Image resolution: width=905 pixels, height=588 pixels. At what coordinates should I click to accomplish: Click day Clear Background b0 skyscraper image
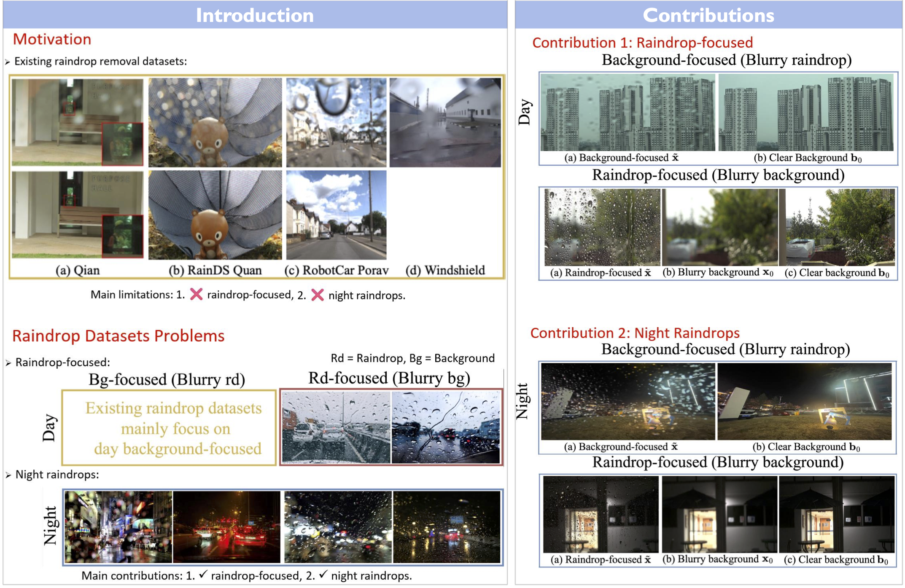coord(805,113)
